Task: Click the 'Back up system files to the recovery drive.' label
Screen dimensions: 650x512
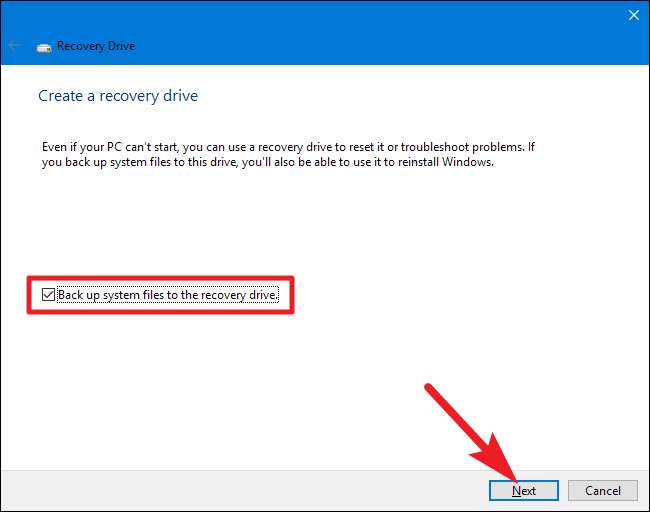Action: [167, 295]
